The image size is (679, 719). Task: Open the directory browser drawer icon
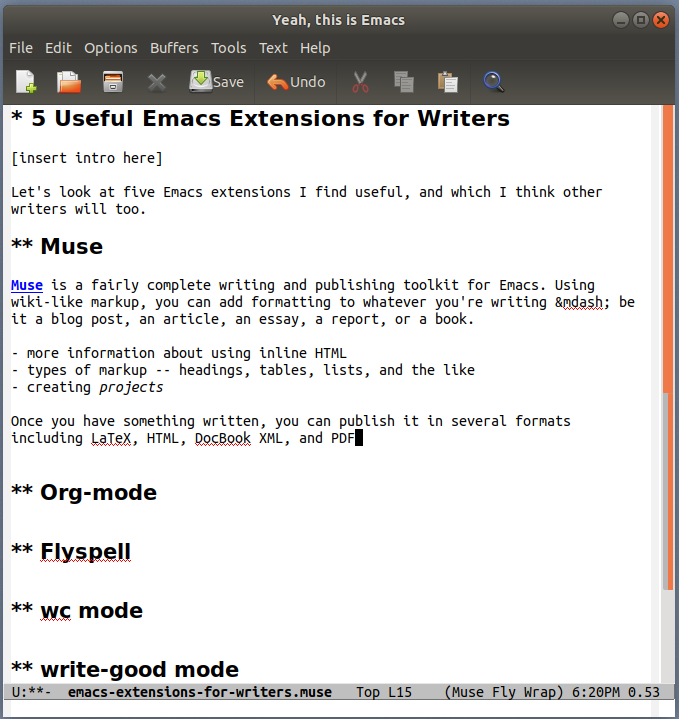point(113,82)
